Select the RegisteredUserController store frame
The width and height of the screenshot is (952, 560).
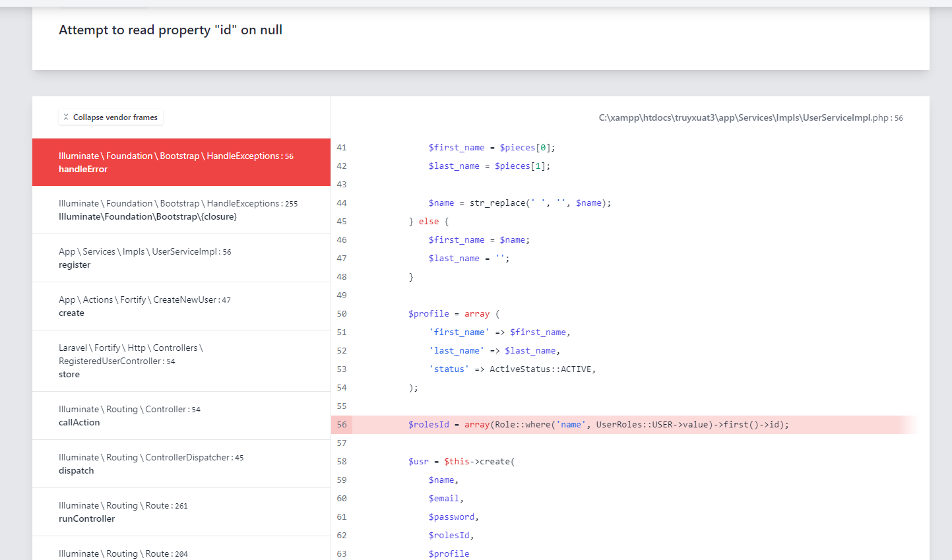point(181,361)
